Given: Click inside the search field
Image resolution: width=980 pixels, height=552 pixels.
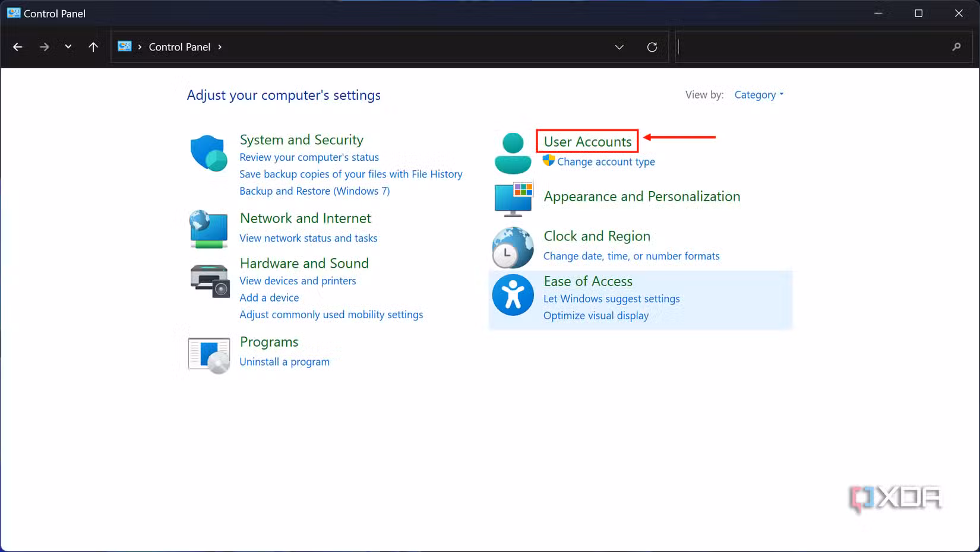Looking at the screenshot, I should coord(820,47).
